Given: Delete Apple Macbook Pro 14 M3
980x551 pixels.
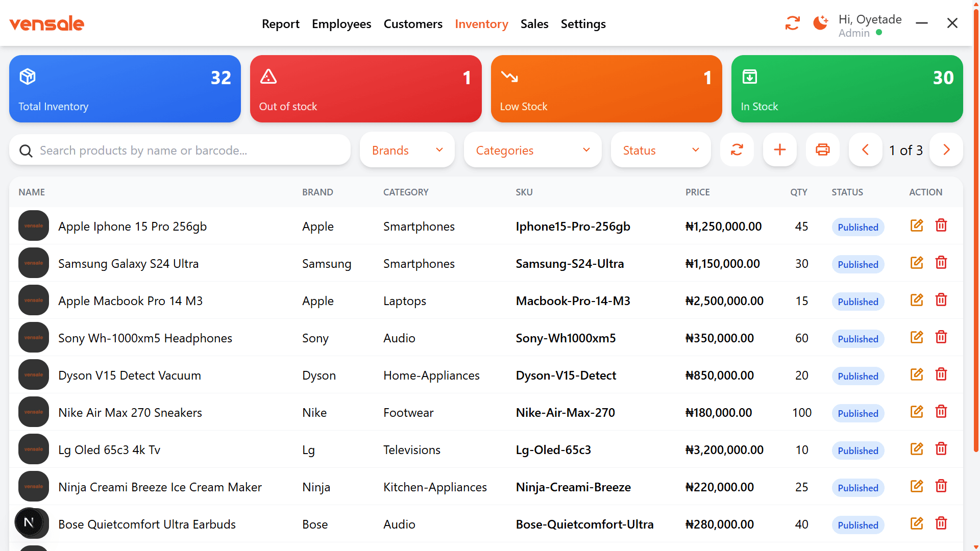Looking at the screenshot, I should pyautogui.click(x=941, y=300).
